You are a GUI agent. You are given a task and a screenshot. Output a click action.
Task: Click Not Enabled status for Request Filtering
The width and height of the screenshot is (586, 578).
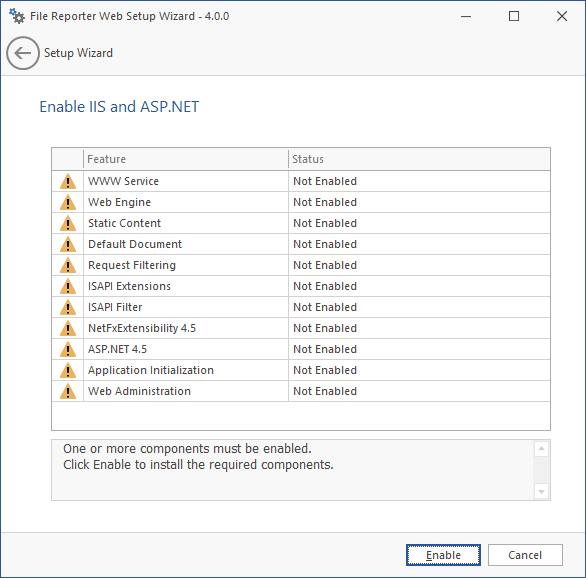(x=325, y=265)
